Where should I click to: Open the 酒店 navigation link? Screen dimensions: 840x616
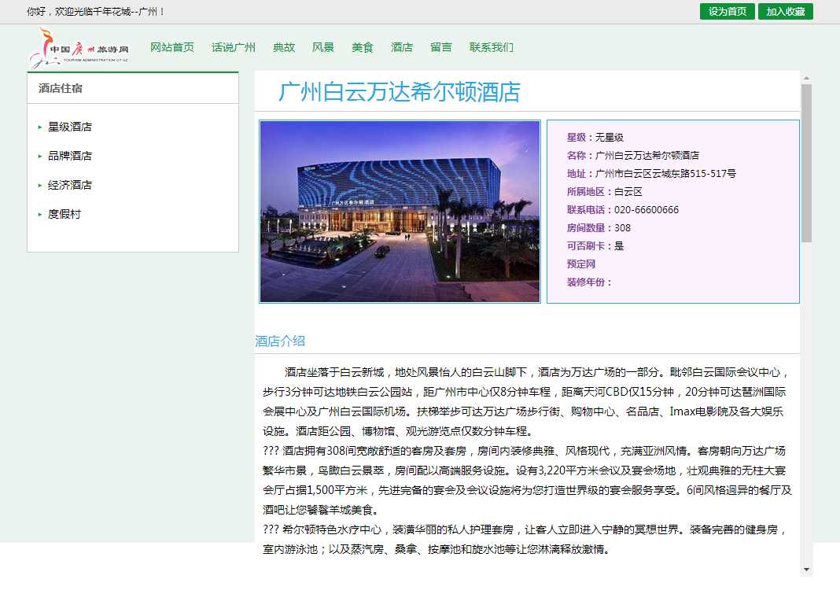402,47
